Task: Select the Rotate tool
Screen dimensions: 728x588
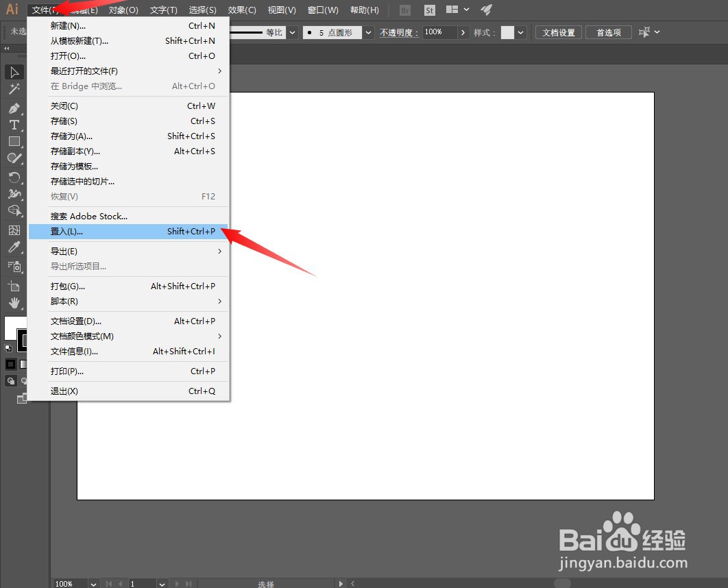Action: [x=14, y=177]
